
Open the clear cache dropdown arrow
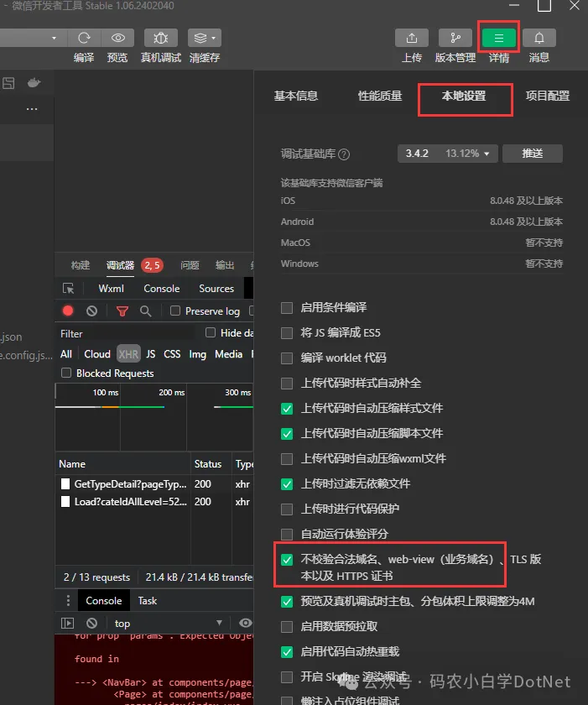pyautogui.click(x=214, y=39)
